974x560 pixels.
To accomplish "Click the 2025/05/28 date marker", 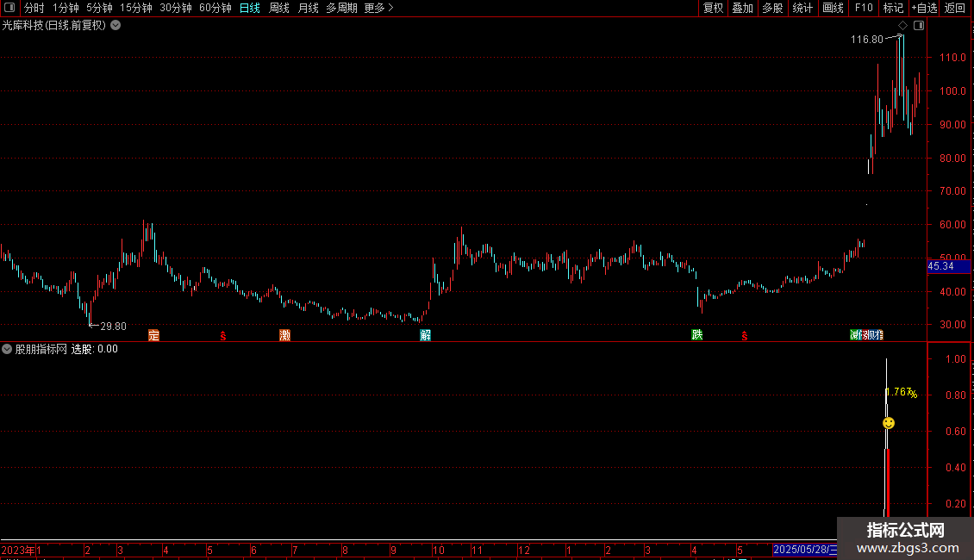I will 804,550.
